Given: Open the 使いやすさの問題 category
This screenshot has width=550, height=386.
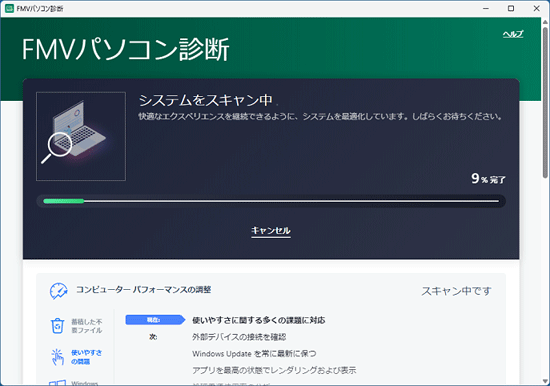Looking at the screenshot, I should pos(87,357).
